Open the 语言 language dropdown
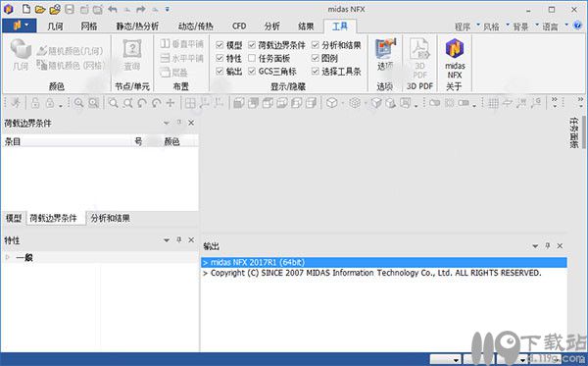Image resolution: width=588 pixels, height=366 pixels. click(x=555, y=26)
